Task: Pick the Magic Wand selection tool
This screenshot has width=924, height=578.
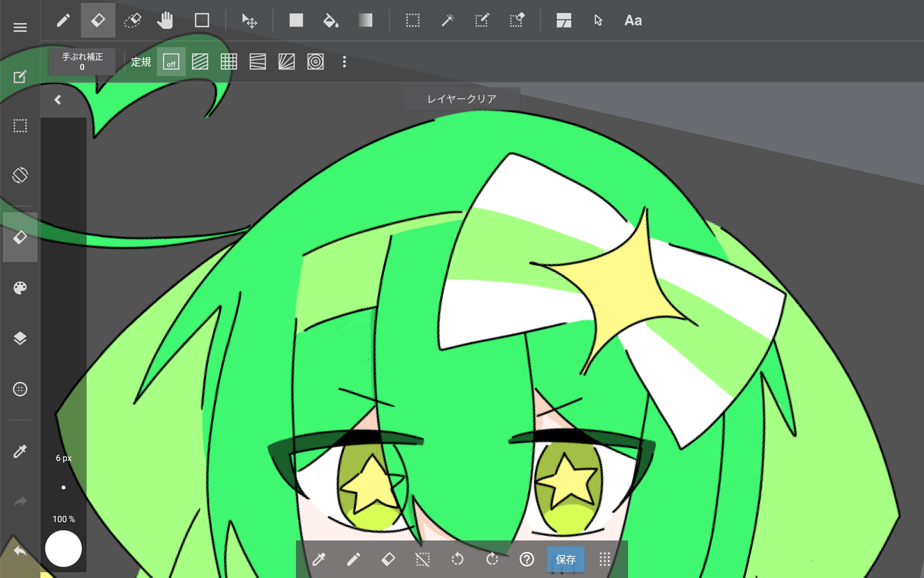Action: (448, 21)
